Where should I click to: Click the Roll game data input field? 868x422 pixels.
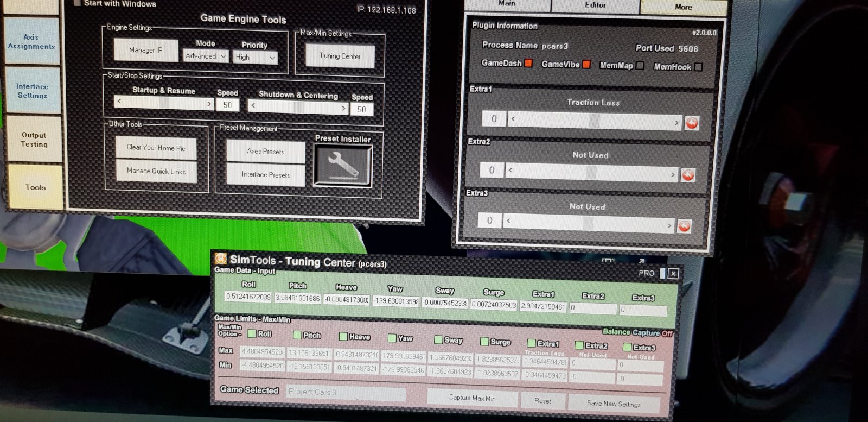[248, 297]
